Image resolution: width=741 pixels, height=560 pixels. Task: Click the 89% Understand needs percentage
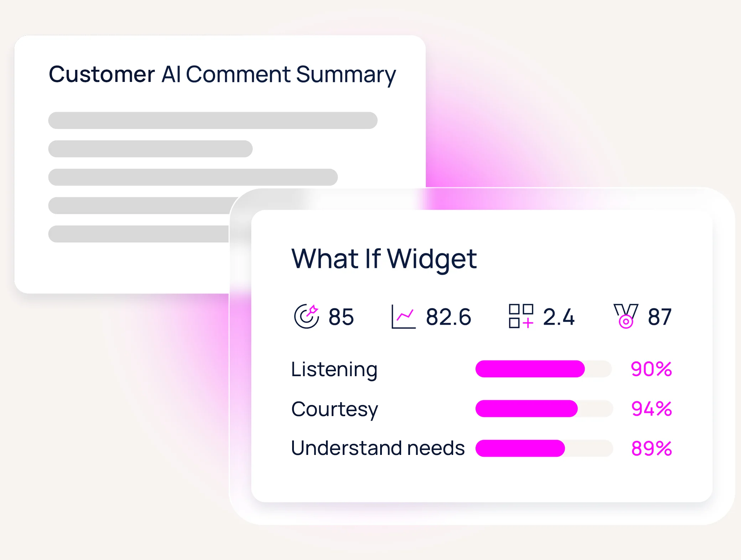point(651,448)
